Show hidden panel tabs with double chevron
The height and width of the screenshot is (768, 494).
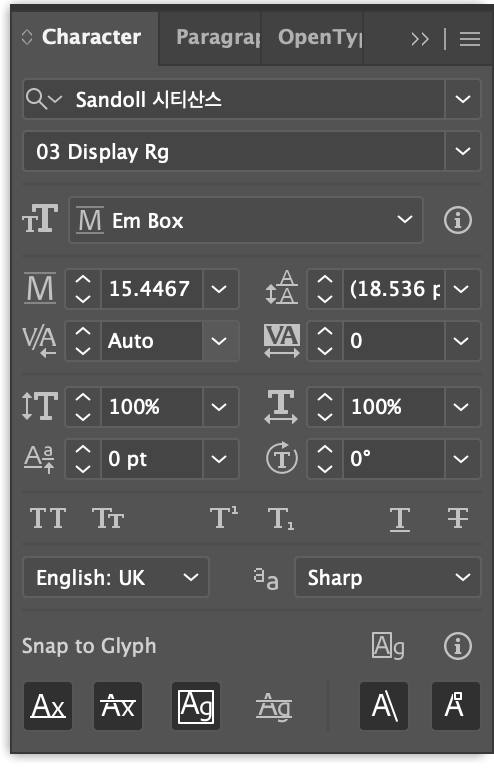pyautogui.click(x=420, y=39)
